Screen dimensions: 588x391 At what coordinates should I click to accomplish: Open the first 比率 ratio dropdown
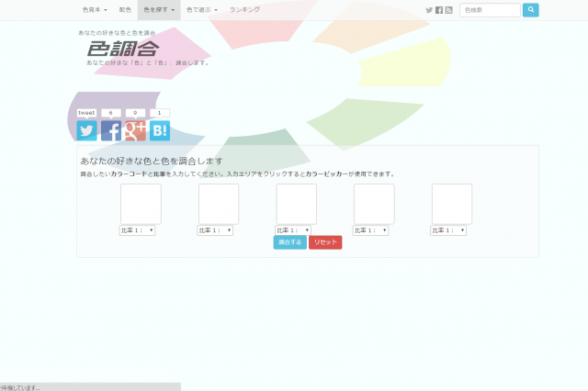tap(137, 230)
